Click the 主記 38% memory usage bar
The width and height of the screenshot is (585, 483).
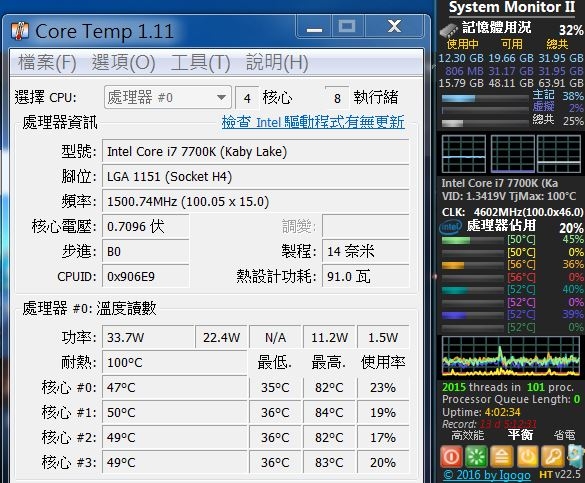(x=485, y=98)
